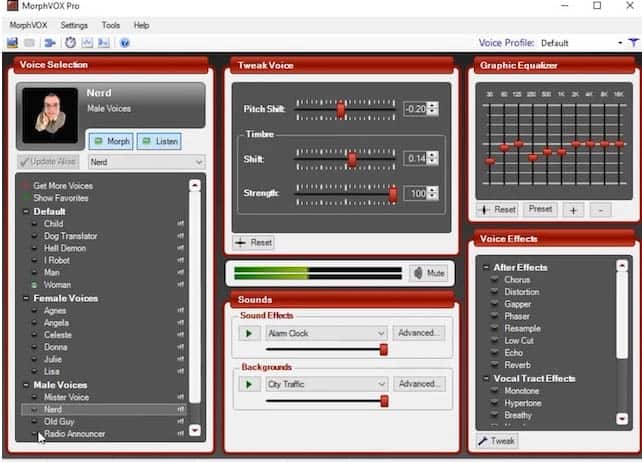Select the Mister Voice entry
This screenshot has height=462, width=642.
66,397
